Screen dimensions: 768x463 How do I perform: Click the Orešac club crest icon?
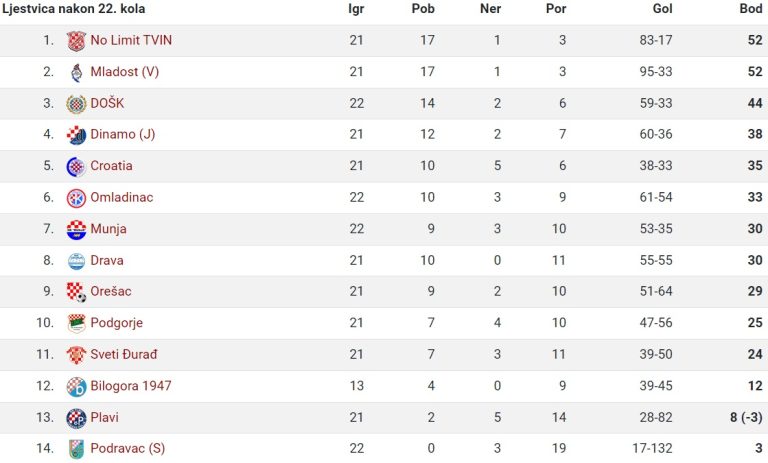76,292
